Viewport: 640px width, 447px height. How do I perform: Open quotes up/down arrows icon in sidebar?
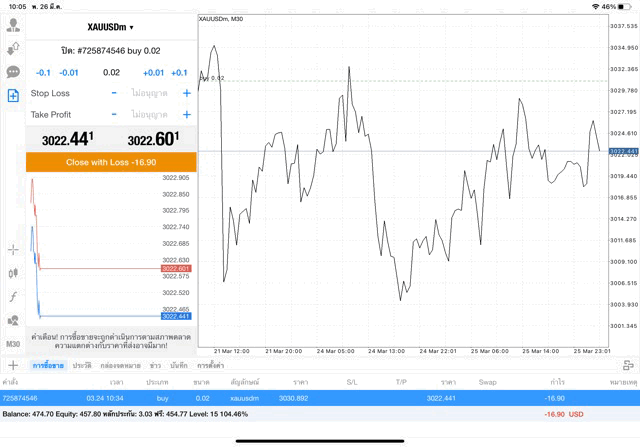tap(13, 48)
